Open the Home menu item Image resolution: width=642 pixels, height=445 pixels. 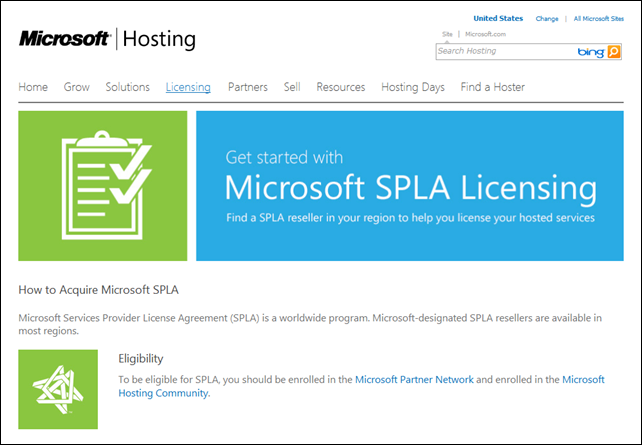[33, 87]
